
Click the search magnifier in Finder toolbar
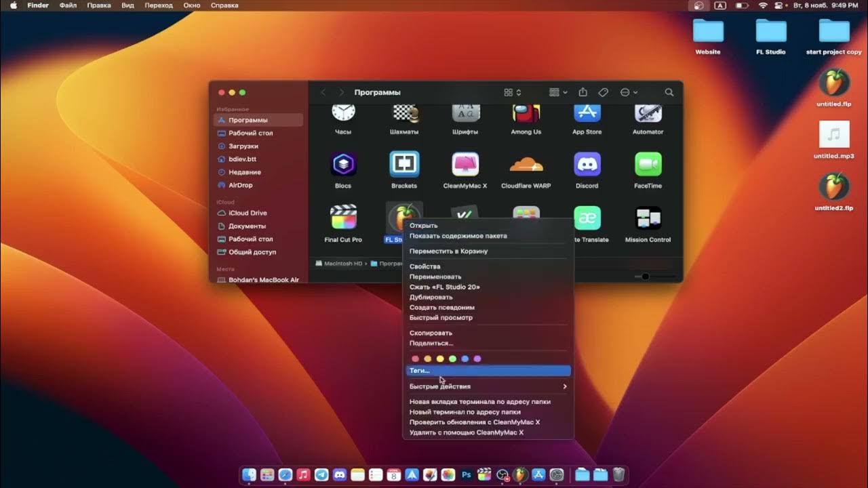click(669, 92)
